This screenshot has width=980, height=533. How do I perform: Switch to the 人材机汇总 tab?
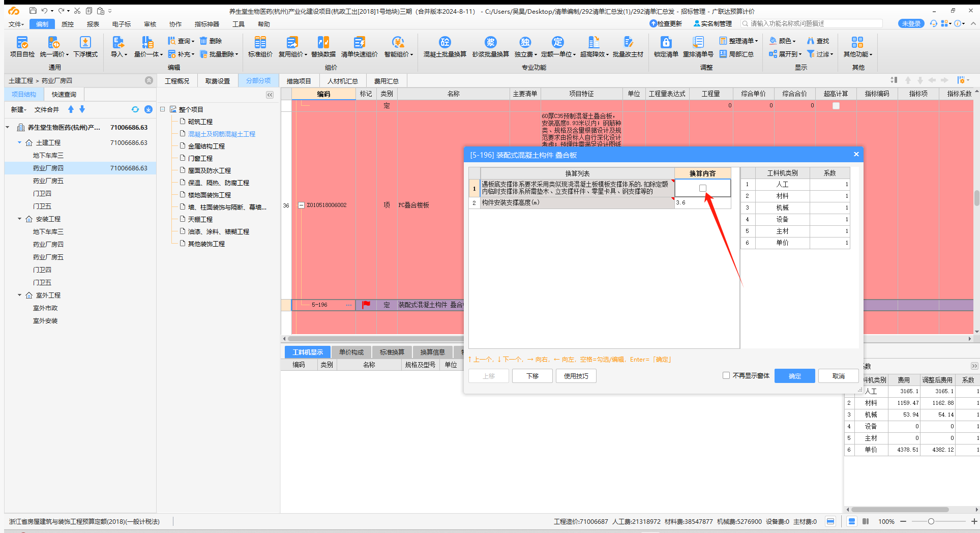(x=343, y=81)
